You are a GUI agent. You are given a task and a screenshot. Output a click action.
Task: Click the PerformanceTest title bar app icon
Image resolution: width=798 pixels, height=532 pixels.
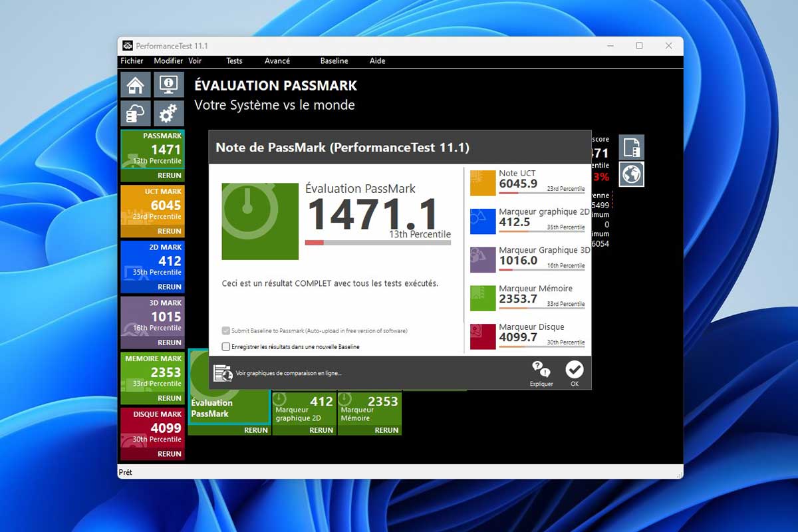click(x=128, y=46)
